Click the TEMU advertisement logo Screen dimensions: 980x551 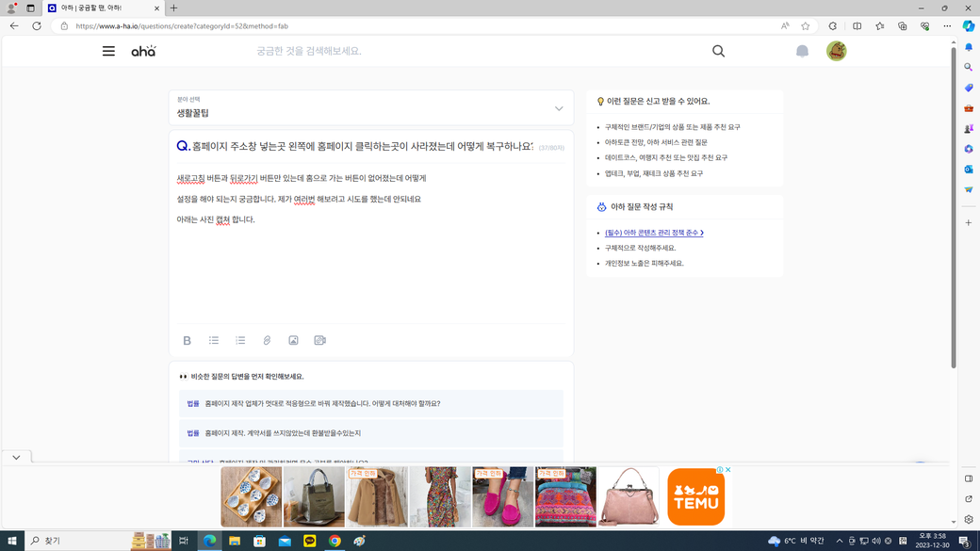695,496
